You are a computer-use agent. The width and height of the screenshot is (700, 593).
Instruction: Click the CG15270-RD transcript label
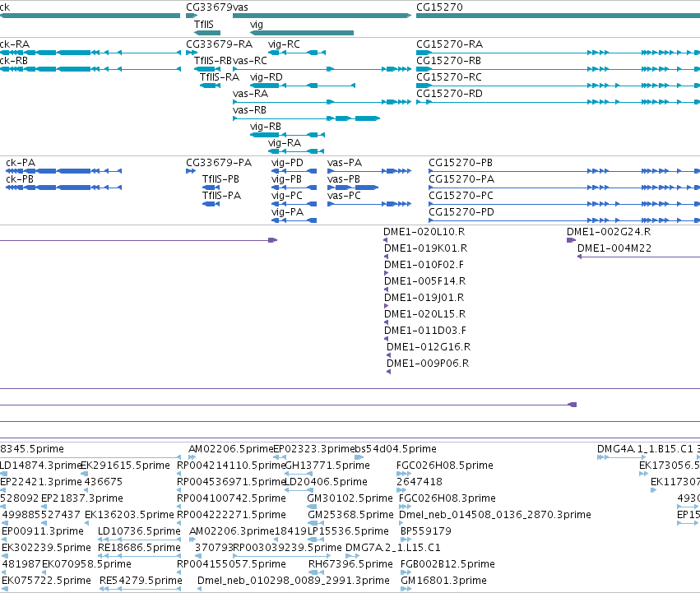(450, 94)
